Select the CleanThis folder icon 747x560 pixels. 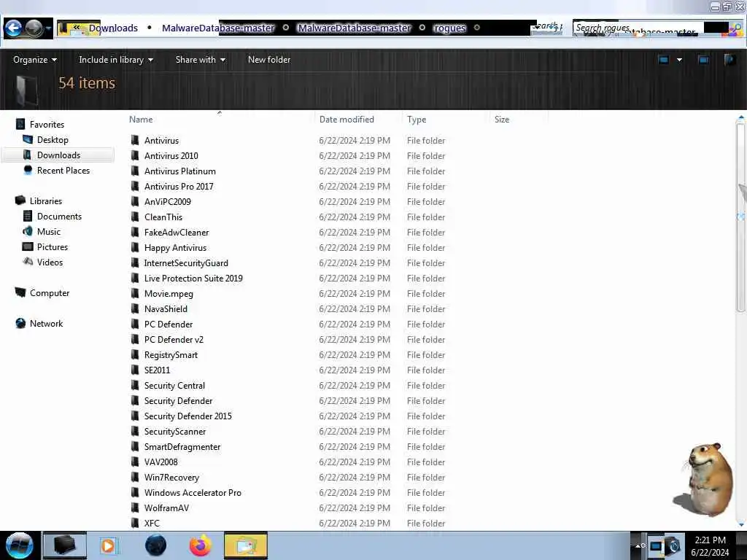click(135, 217)
